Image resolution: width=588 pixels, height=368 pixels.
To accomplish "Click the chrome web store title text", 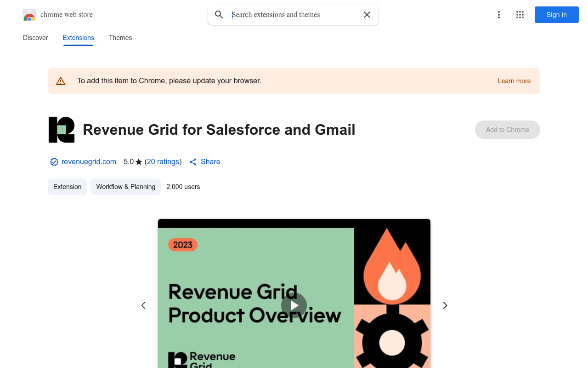I will point(67,15).
